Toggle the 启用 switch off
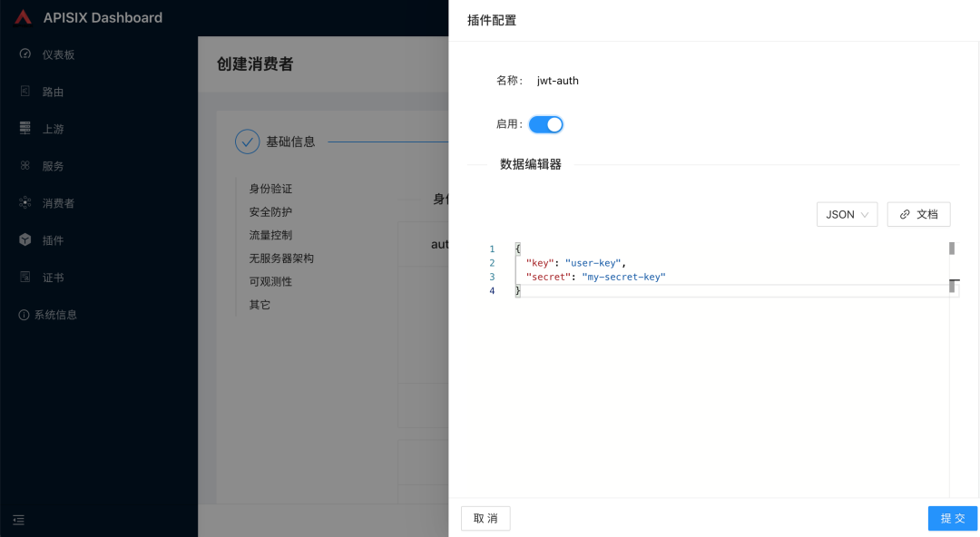The image size is (980, 537). (x=545, y=124)
